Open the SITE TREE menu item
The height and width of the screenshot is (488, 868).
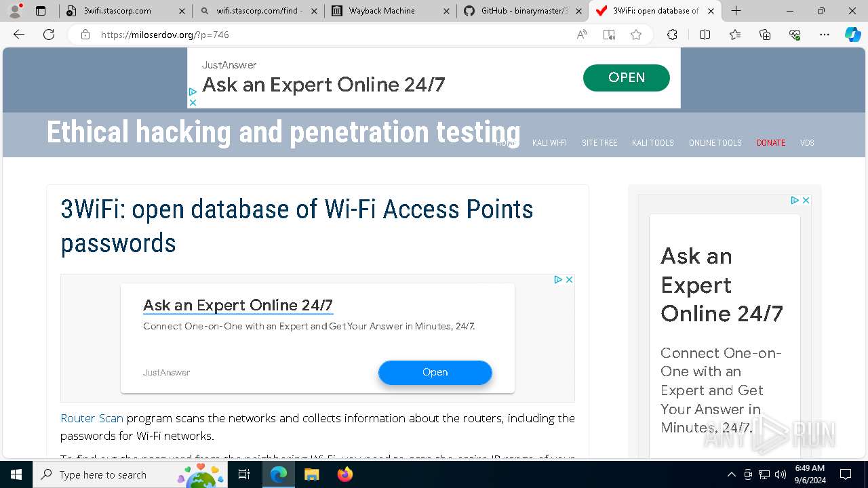pos(599,143)
